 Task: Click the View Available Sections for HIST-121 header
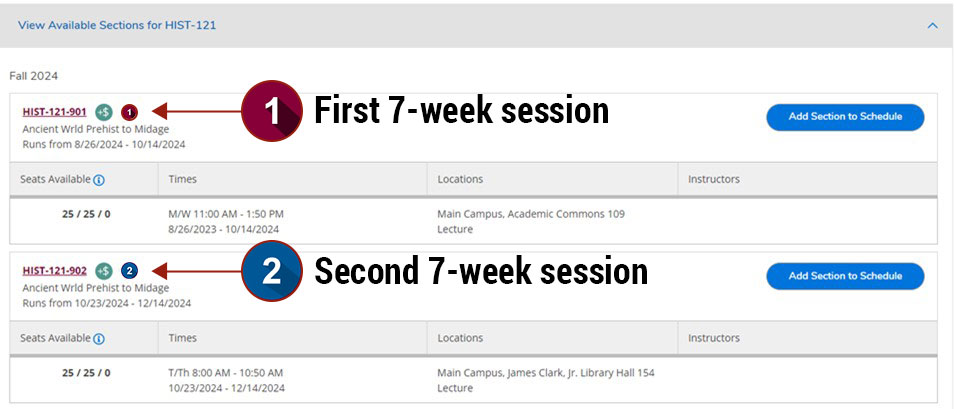pos(117,25)
